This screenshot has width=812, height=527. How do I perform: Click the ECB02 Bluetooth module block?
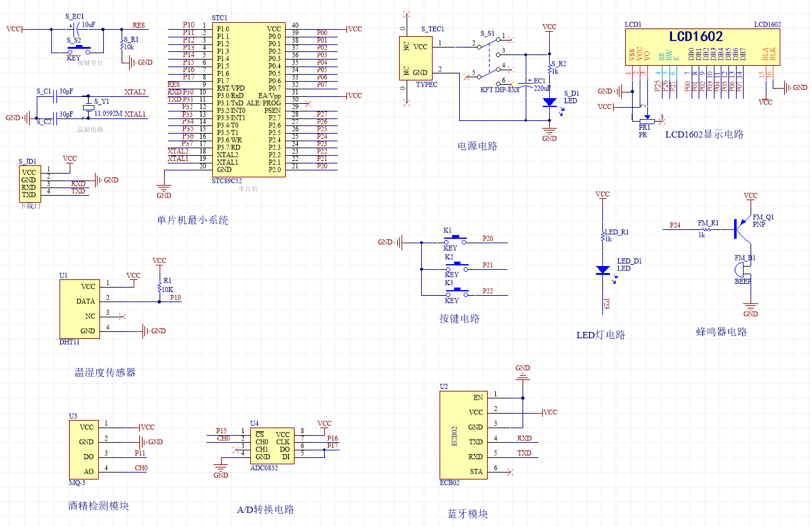pos(464,435)
